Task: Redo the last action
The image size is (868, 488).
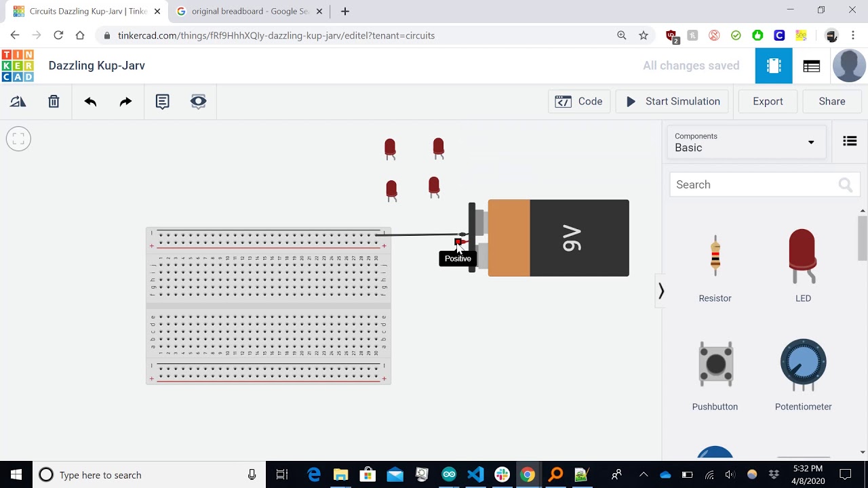Action: [125, 102]
